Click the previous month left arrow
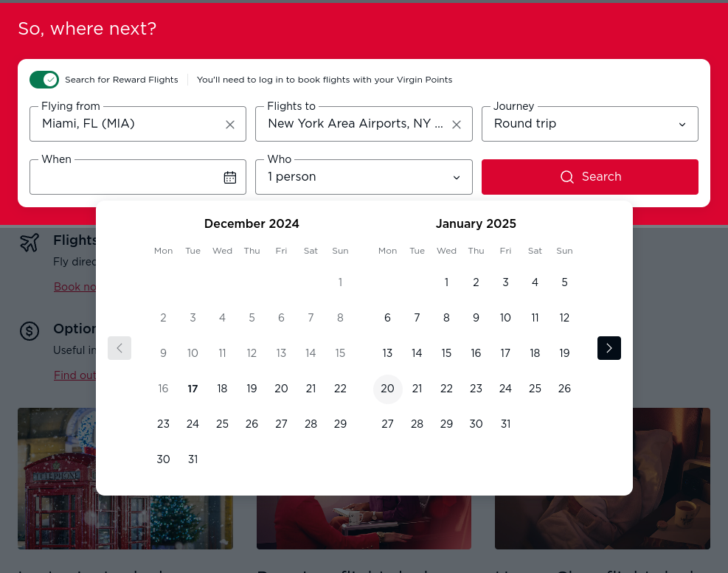The width and height of the screenshot is (728, 573). (x=119, y=348)
